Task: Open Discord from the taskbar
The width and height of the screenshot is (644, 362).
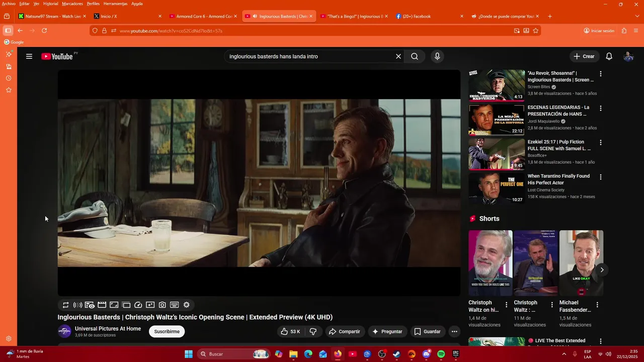Action: coord(427,354)
